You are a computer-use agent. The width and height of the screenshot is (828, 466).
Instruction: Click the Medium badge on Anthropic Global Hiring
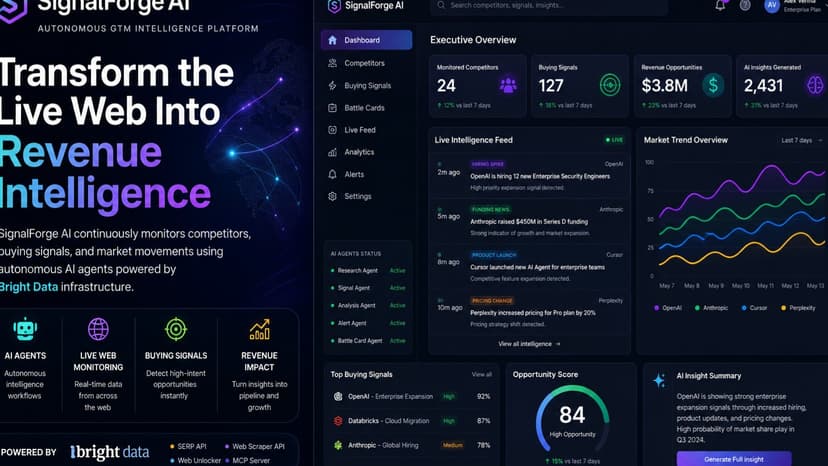pos(453,445)
